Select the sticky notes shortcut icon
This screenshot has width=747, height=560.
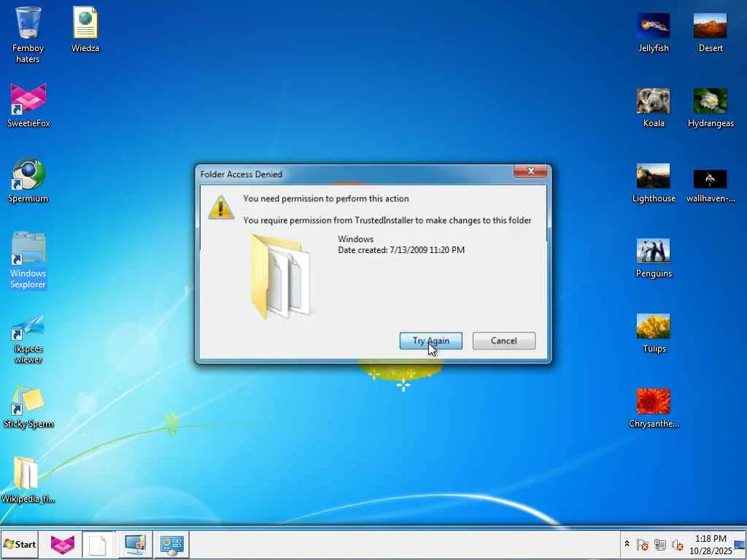[x=28, y=407]
